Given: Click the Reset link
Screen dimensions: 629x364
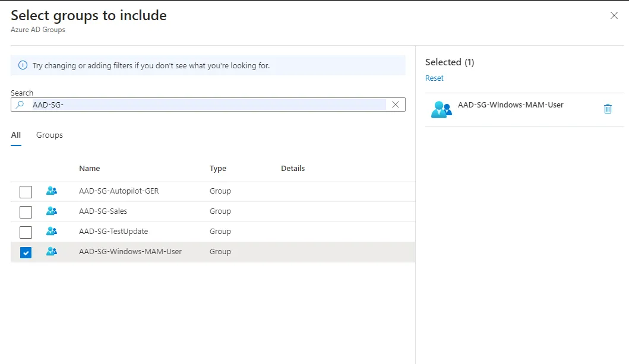Looking at the screenshot, I should (x=434, y=78).
